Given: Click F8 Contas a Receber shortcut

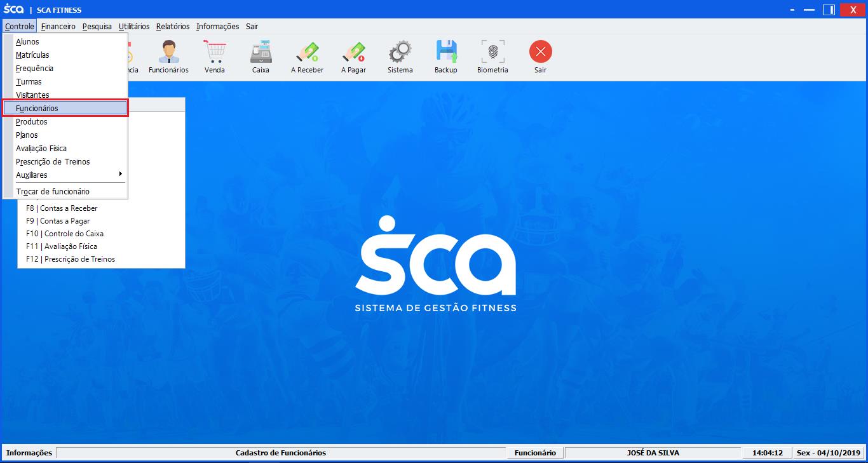Looking at the screenshot, I should click(62, 208).
